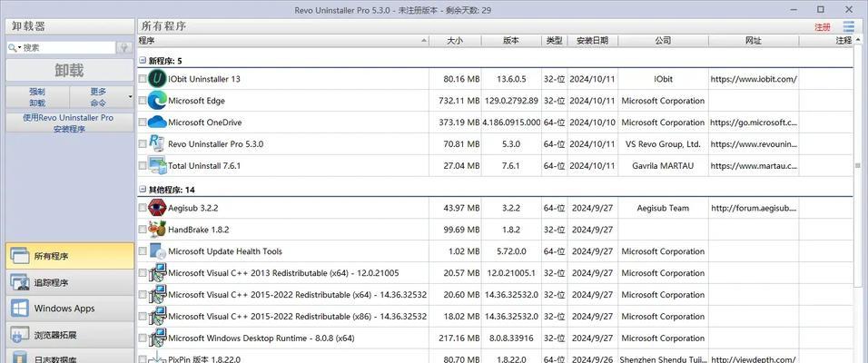Click the Revo Uninstaller Pro 5.3.0 icon
Viewport: 868px width, 363px height.
click(x=158, y=143)
